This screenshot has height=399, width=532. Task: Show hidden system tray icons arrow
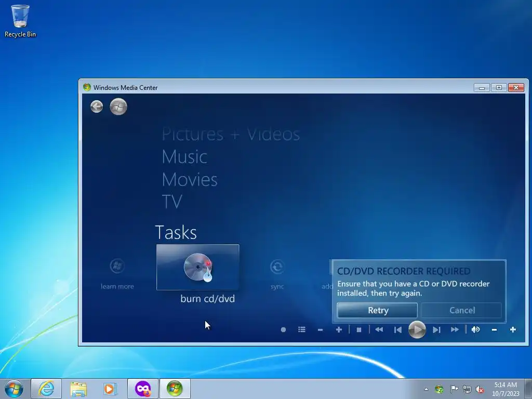coord(426,389)
